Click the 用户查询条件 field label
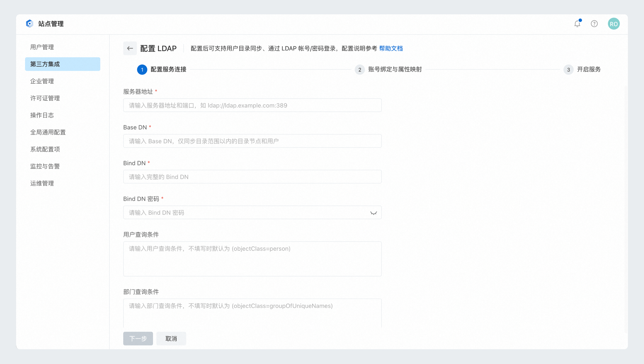This screenshot has width=644, height=364. [x=141, y=235]
